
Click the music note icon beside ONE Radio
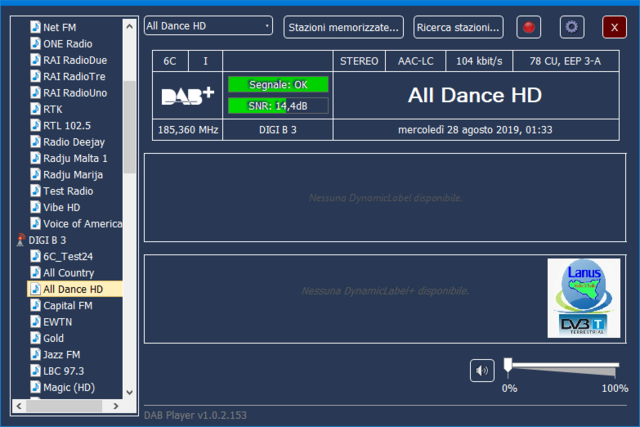point(36,43)
